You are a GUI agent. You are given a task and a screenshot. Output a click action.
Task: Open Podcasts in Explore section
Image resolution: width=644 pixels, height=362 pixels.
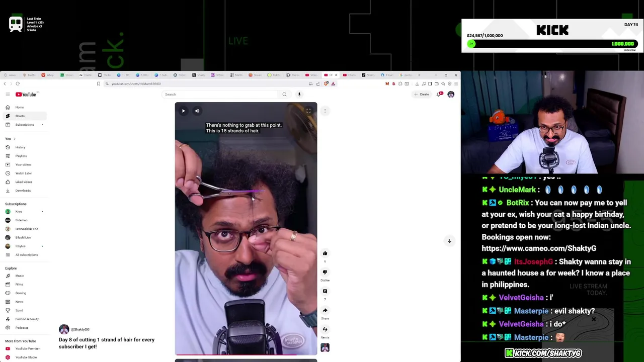coord(24,328)
